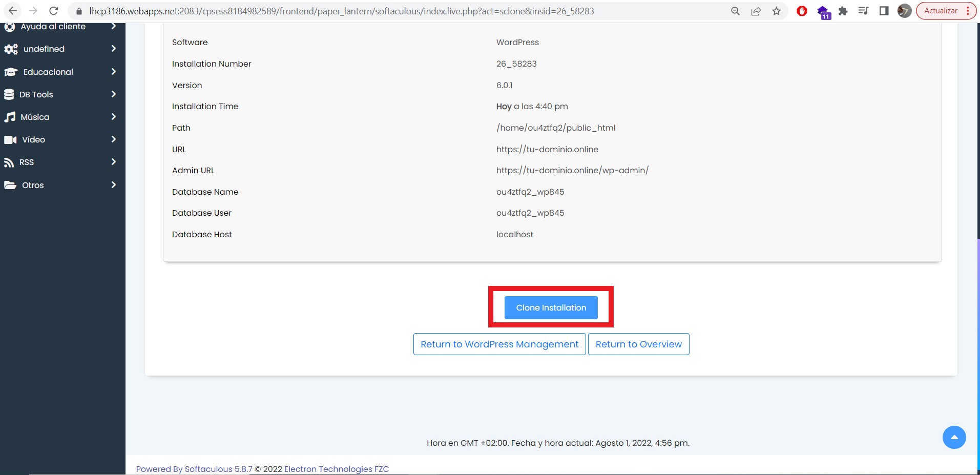Click the Hora en GMT footer text
980x475 pixels.
tap(558, 443)
